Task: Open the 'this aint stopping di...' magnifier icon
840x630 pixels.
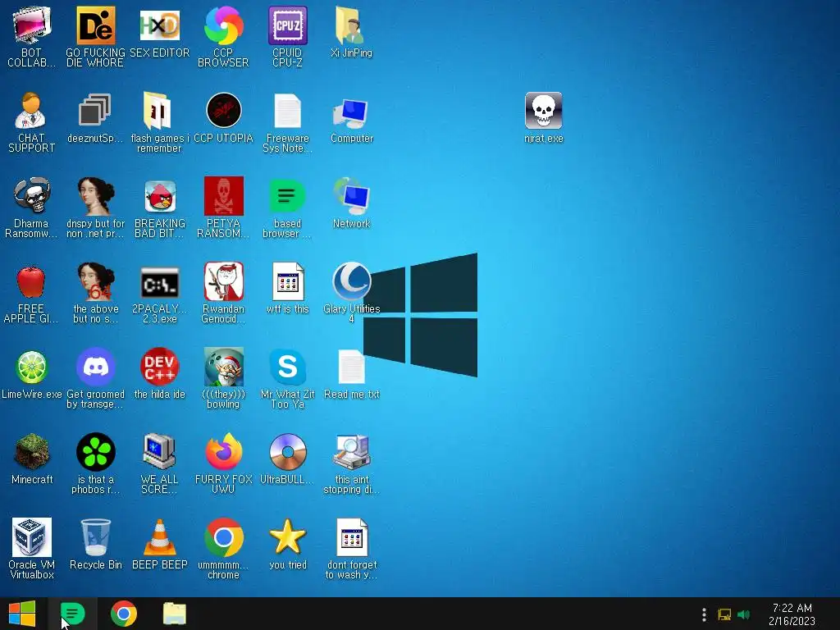Action: (x=351, y=463)
